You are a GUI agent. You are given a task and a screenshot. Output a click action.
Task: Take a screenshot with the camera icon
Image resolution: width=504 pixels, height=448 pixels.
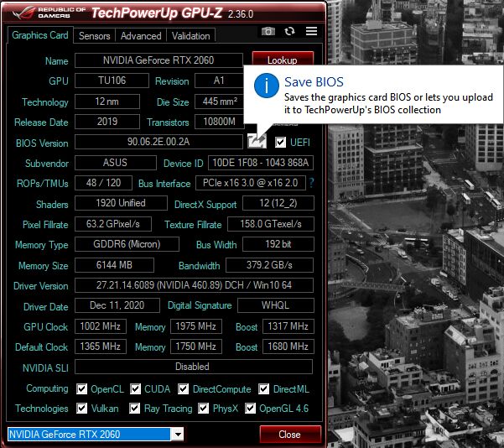click(x=268, y=31)
